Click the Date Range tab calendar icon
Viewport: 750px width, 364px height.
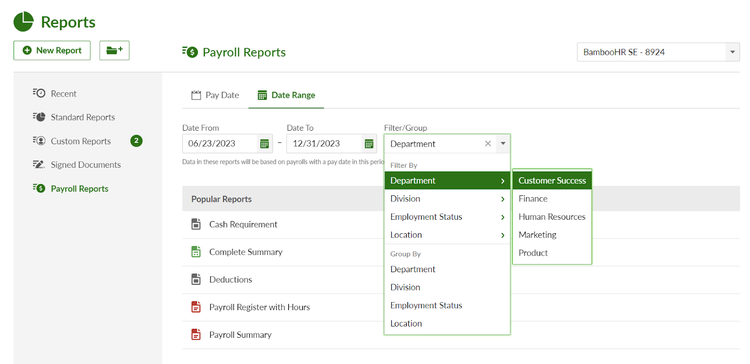point(262,95)
